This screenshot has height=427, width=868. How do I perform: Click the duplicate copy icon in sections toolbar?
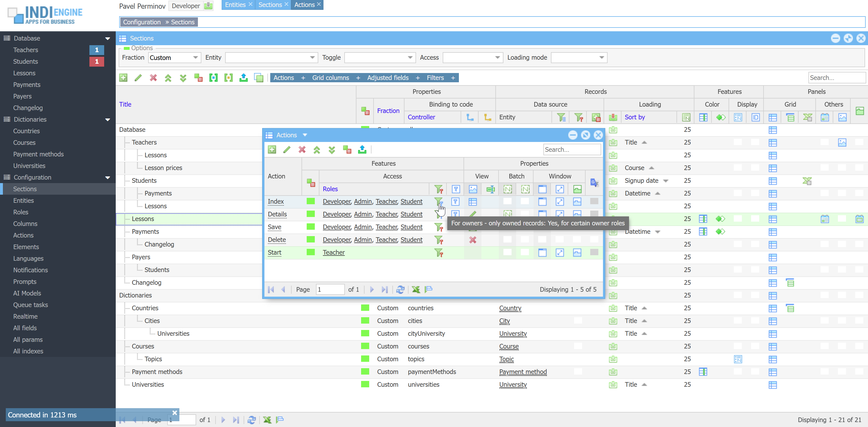(258, 78)
